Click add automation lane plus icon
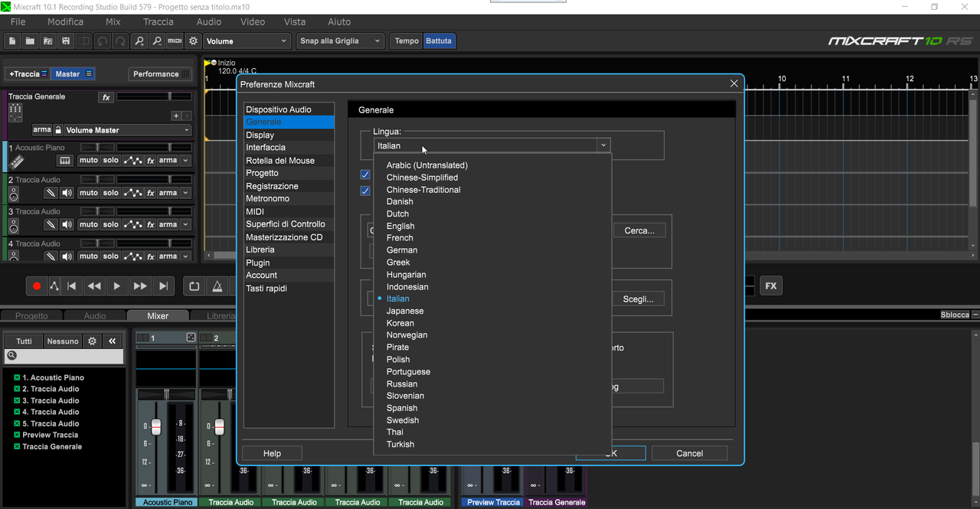Viewport: 980px width, 509px height. pos(176,116)
